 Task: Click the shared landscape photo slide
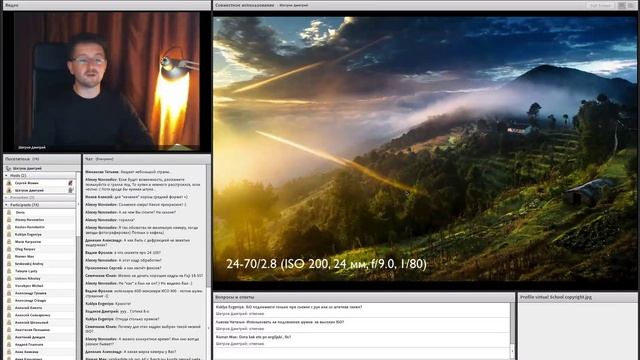tap(425, 149)
